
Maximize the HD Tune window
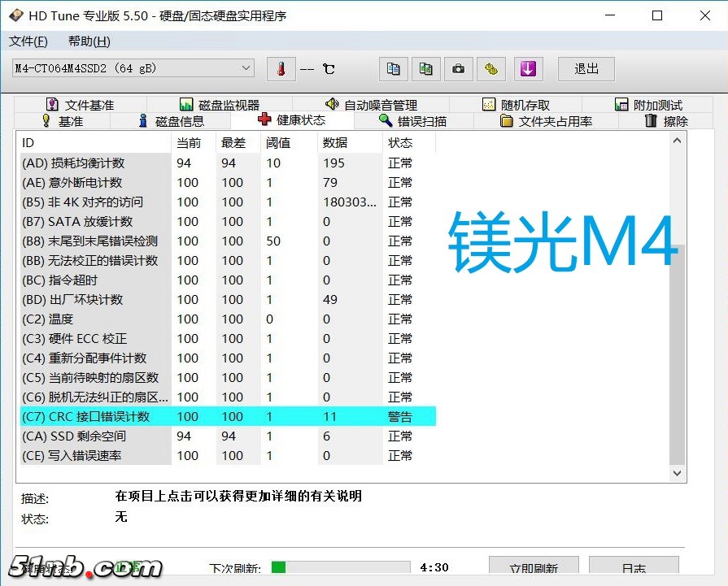pyautogui.click(x=657, y=15)
